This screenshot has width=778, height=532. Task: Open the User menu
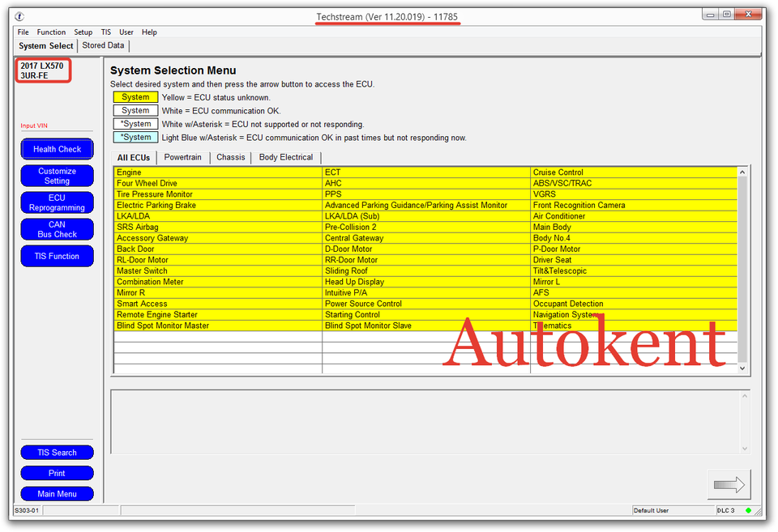point(126,32)
